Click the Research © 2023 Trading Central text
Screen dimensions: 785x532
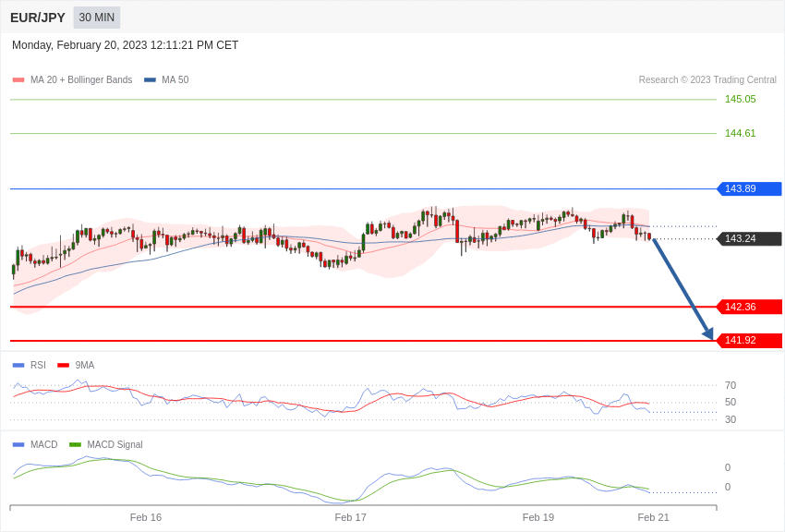[x=707, y=79]
